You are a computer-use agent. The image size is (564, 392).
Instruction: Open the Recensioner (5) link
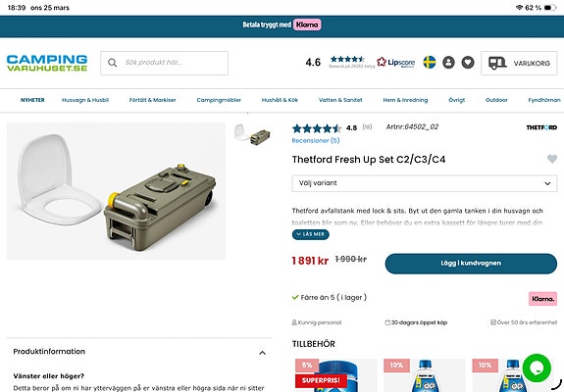tap(316, 140)
